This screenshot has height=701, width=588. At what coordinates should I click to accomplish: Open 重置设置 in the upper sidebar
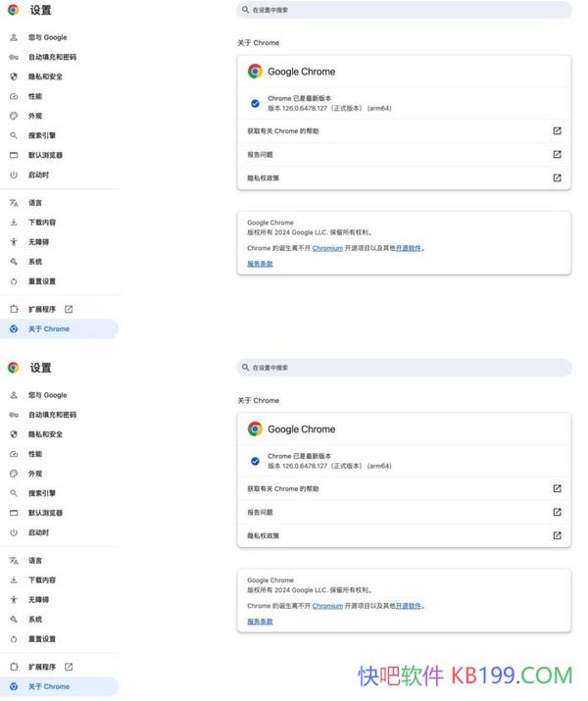tap(42, 281)
